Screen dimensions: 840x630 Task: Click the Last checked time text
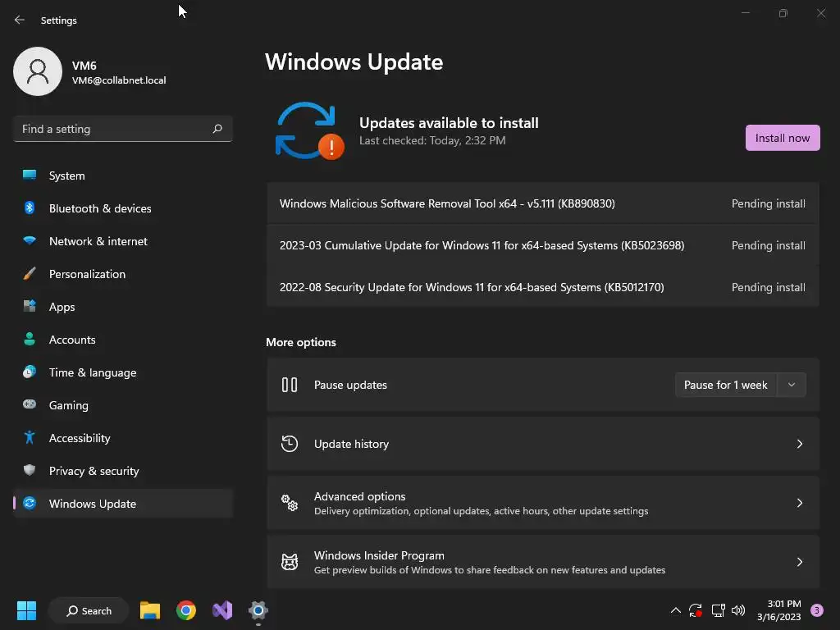coord(431,140)
